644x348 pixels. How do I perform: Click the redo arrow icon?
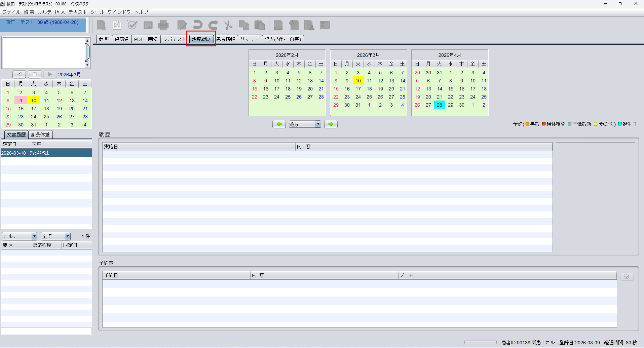click(213, 25)
